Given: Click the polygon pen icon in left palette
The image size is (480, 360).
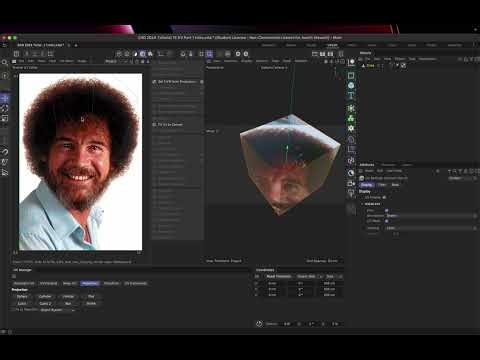Looking at the screenshot, I should [5, 162].
